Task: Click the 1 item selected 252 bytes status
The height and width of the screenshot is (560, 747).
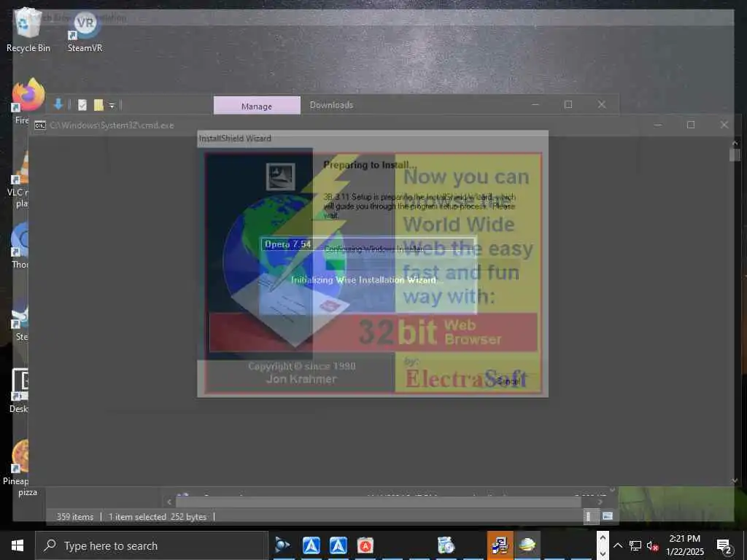Action: 158,517
